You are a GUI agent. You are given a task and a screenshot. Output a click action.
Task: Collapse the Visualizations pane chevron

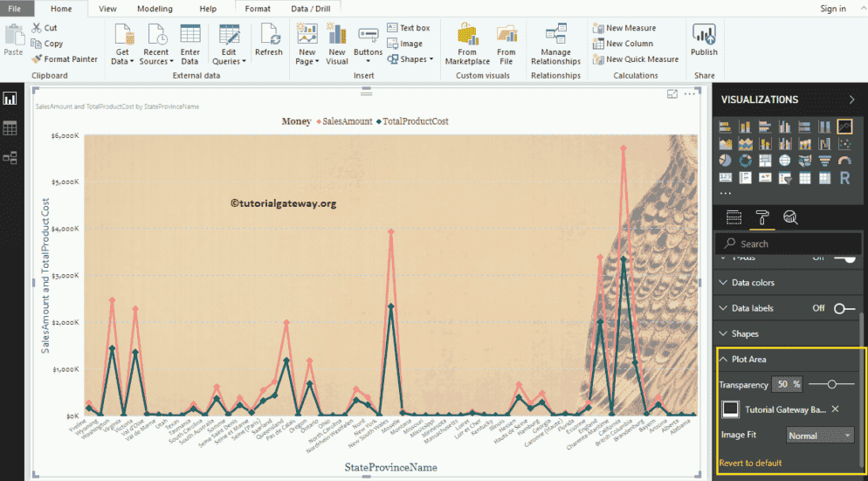(x=852, y=100)
